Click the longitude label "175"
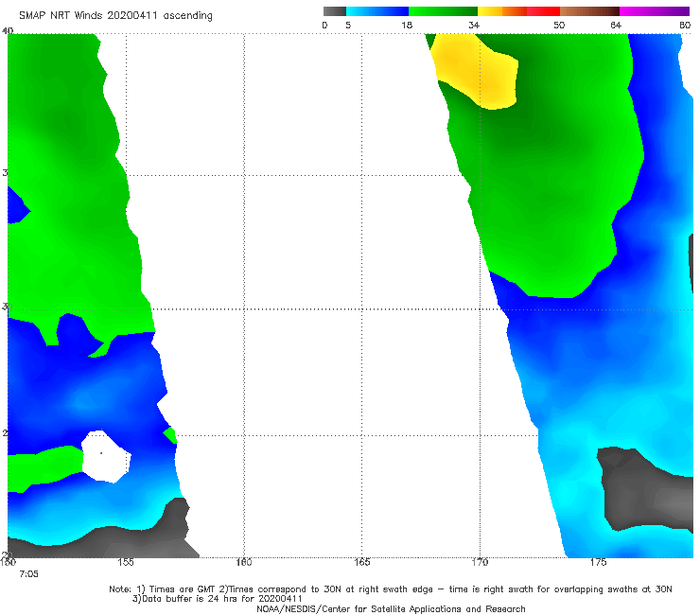 [x=598, y=562]
